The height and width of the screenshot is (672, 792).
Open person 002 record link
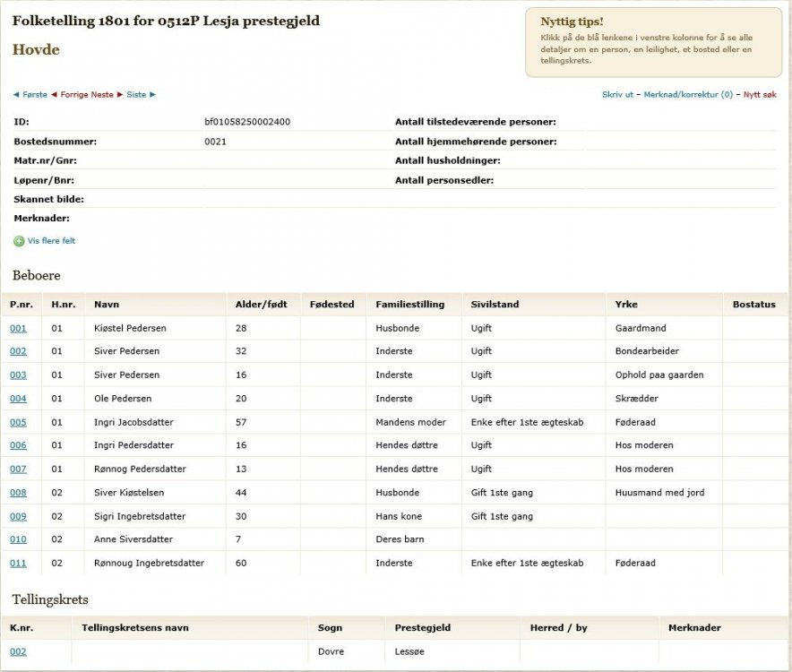(18, 352)
